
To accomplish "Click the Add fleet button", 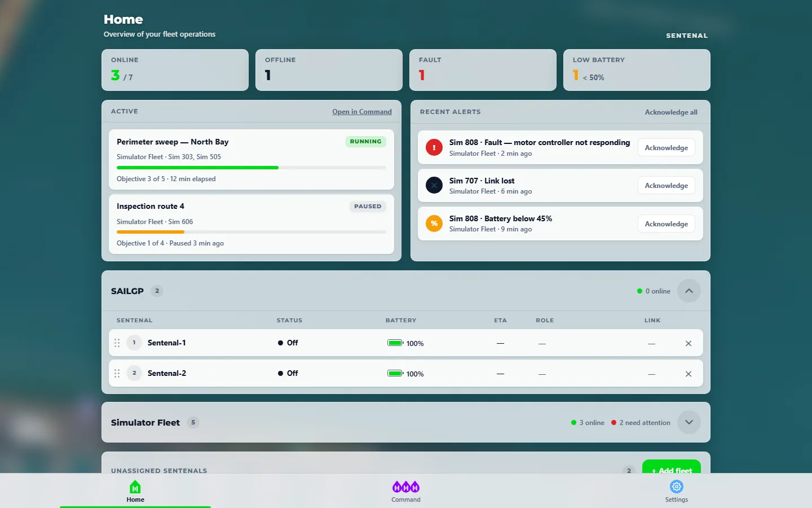I will click(672, 467).
